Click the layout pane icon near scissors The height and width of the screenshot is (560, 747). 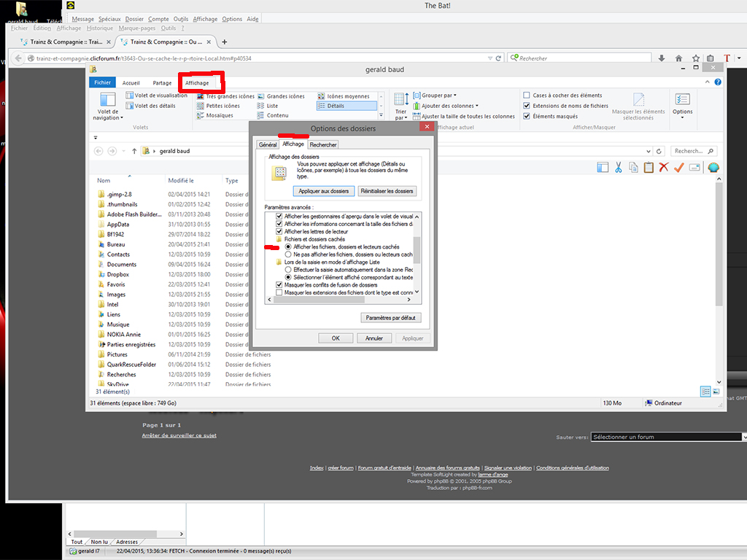[603, 167]
